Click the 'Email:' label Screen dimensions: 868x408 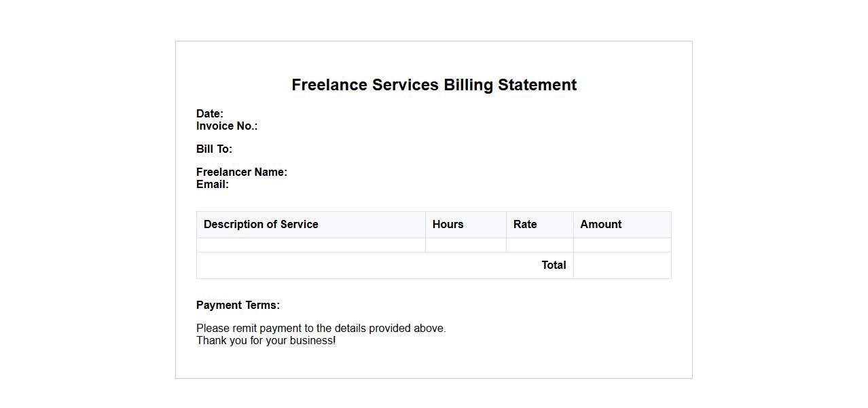[213, 185]
